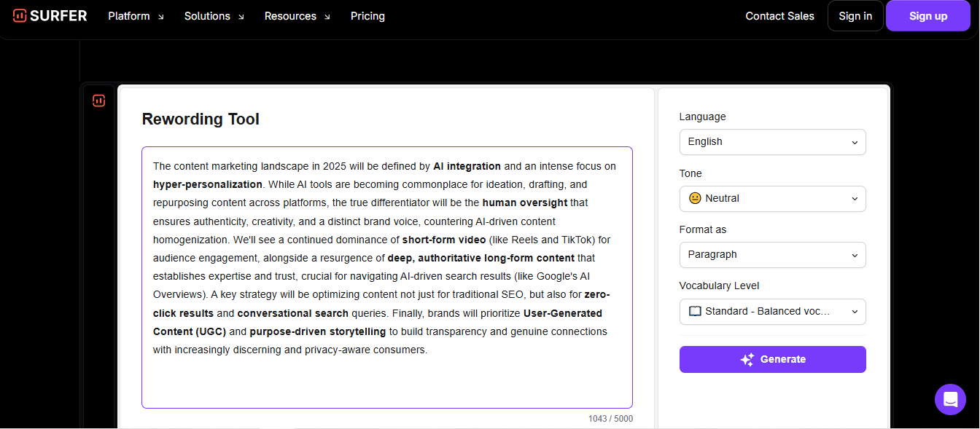The width and height of the screenshot is (980, 429).
Task: Open the Solutions menu
Action: pos(207,16)
